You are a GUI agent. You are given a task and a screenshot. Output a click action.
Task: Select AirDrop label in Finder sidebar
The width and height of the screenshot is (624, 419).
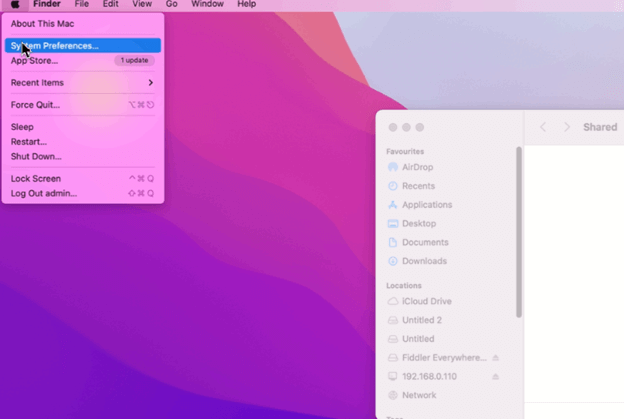click(417, 167)
